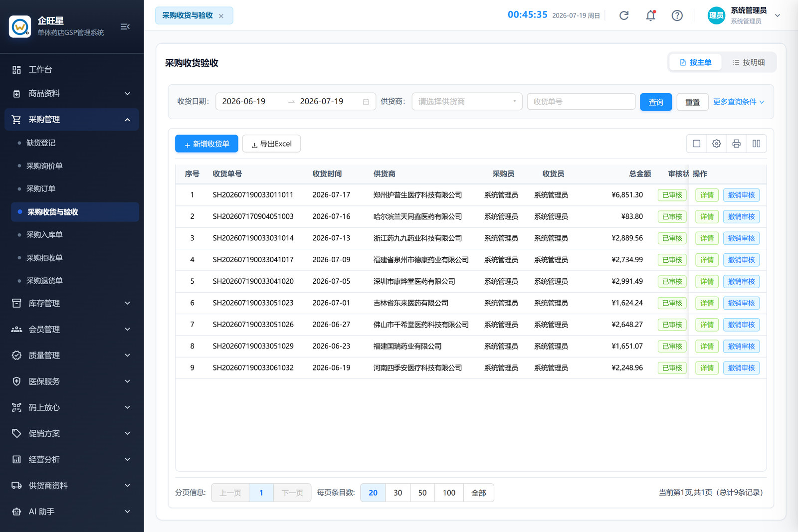Toggle fullscreen table icon
Viewport: 798px width, 532px height.
pos(697,144)
